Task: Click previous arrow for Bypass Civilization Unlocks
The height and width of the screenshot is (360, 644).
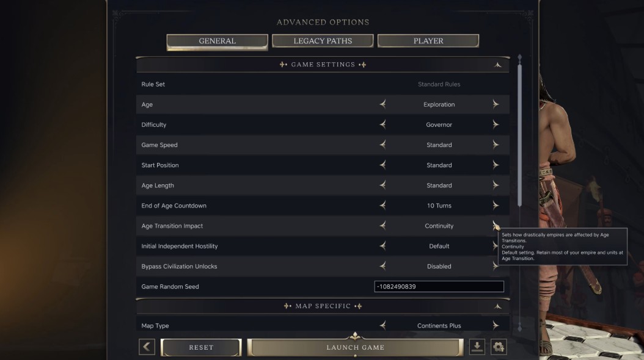Action: point(382,266)
